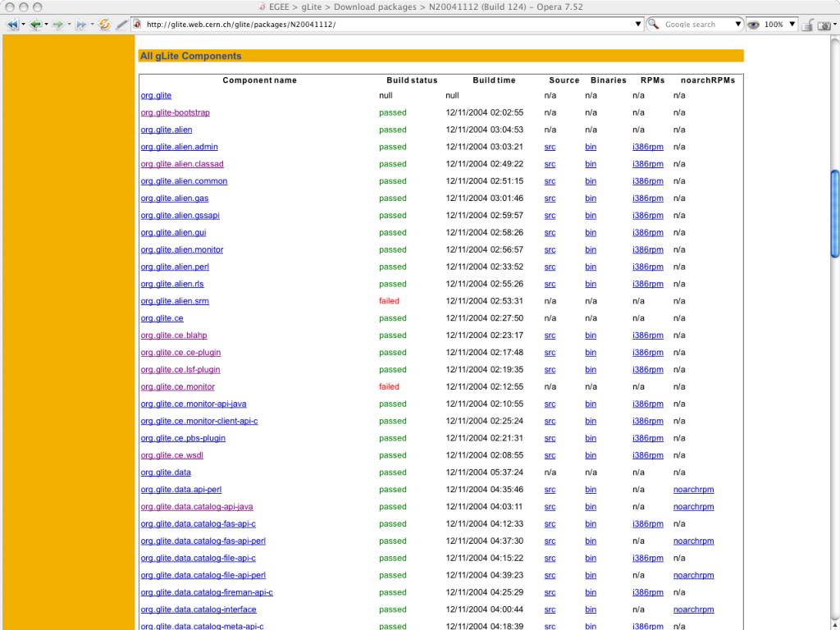This screenshot has width=840, height=630.
Task: Click the 'Component name' column header
Action: (x=259, y=80)
